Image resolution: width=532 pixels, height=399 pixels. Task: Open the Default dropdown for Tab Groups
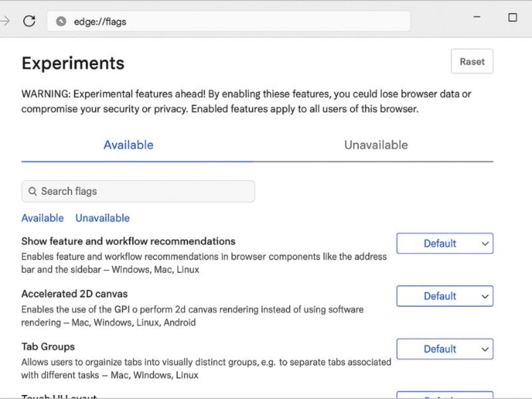point(444,349)
